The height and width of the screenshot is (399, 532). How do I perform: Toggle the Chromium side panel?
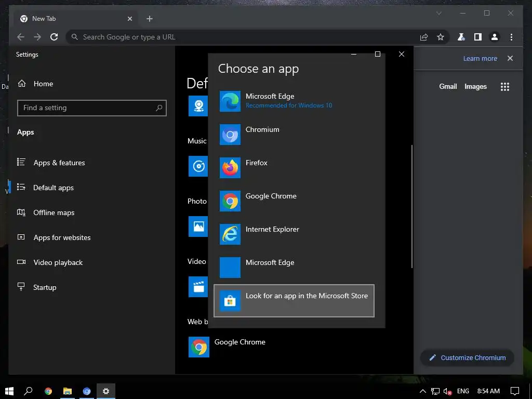coord(478,37)
